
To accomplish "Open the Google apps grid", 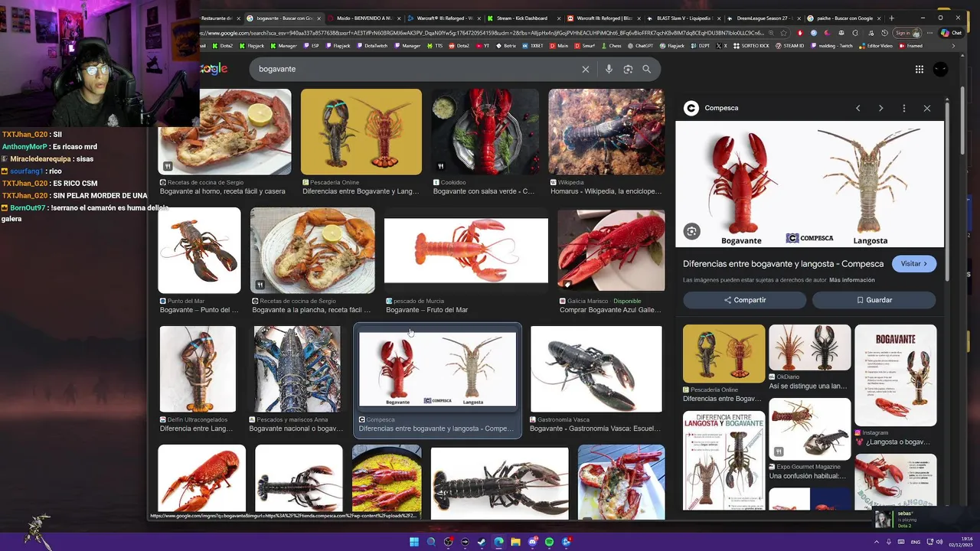I will [x=920, y=69].
